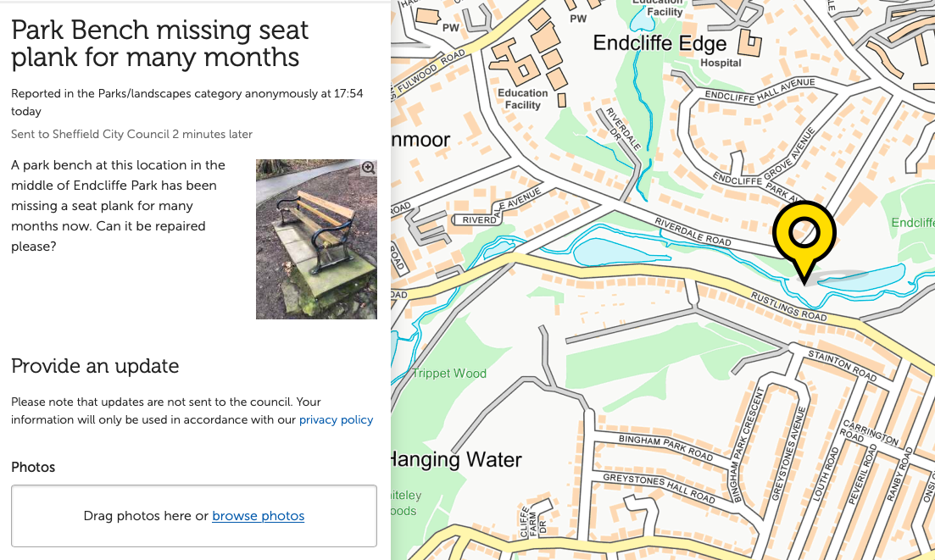Click the 'Rustlings Road' label on the map
The width and height of the screenshot is (935, 560).
click(x=788, y=305)
